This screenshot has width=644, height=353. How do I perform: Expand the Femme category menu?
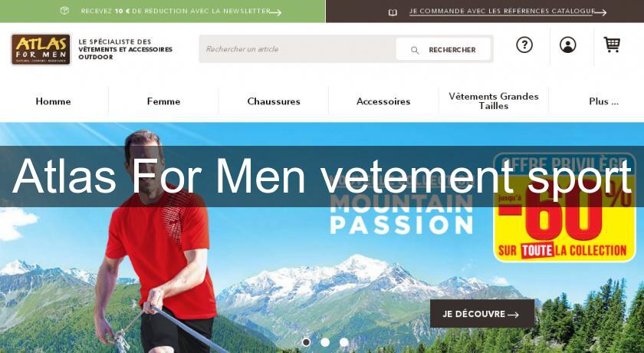163,101
